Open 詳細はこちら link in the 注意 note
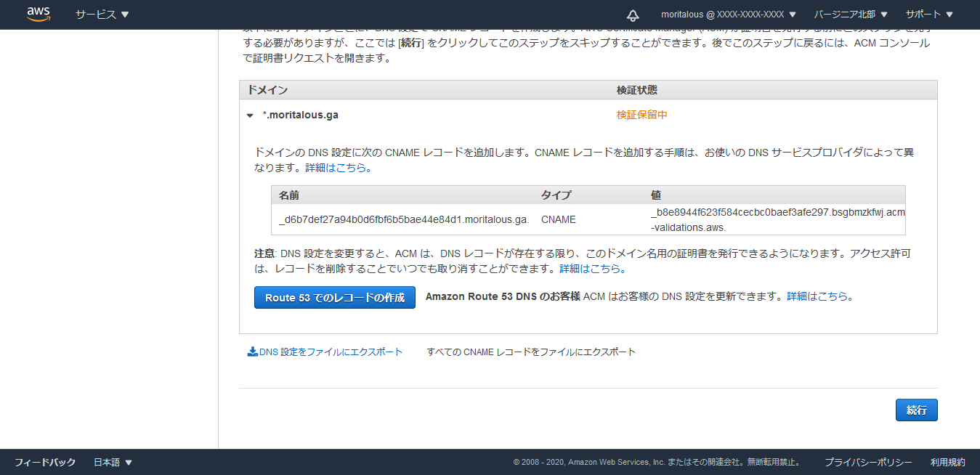 (592, 269)
